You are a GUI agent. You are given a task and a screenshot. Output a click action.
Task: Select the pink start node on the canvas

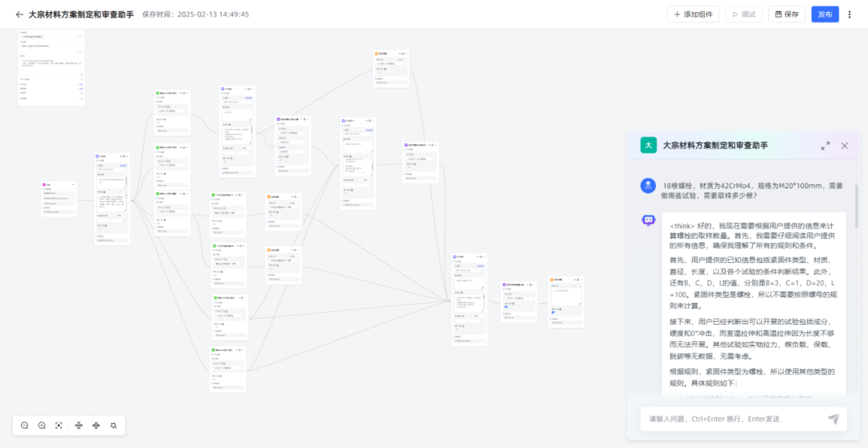coord(59,185)
